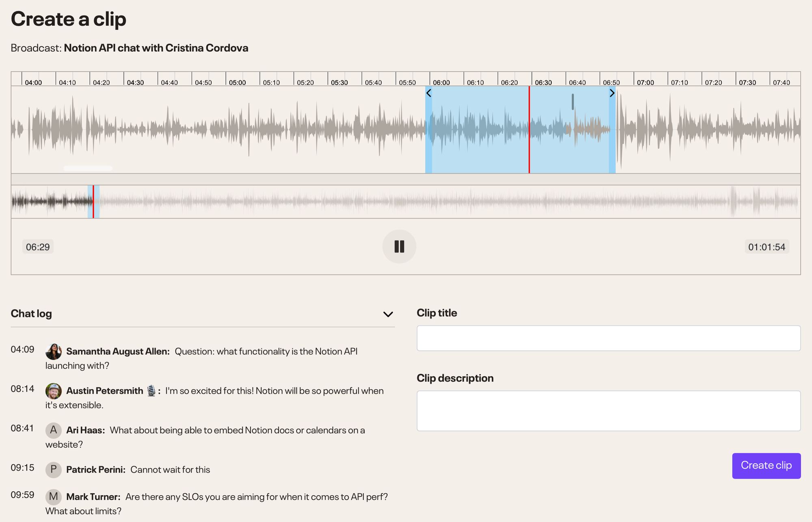Click the red playhead in the main waveform
Screen dimensions: 812x522
(x=529, y=130)
